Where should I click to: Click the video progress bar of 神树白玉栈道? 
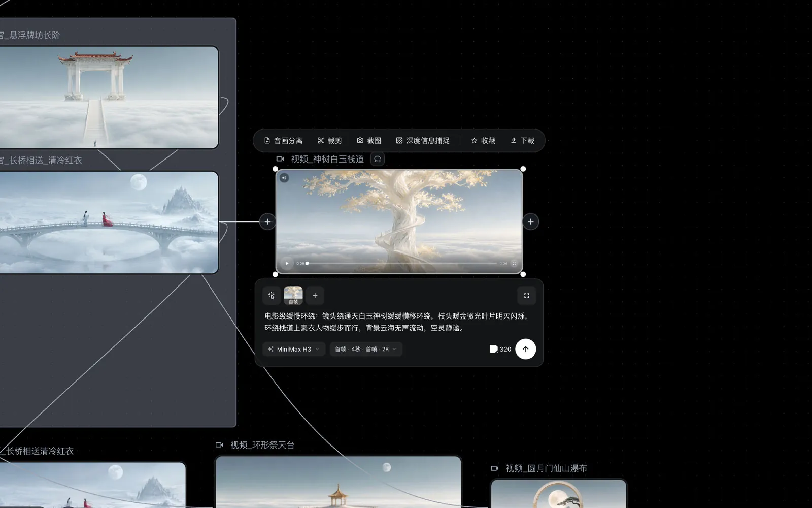coord(401,263)
